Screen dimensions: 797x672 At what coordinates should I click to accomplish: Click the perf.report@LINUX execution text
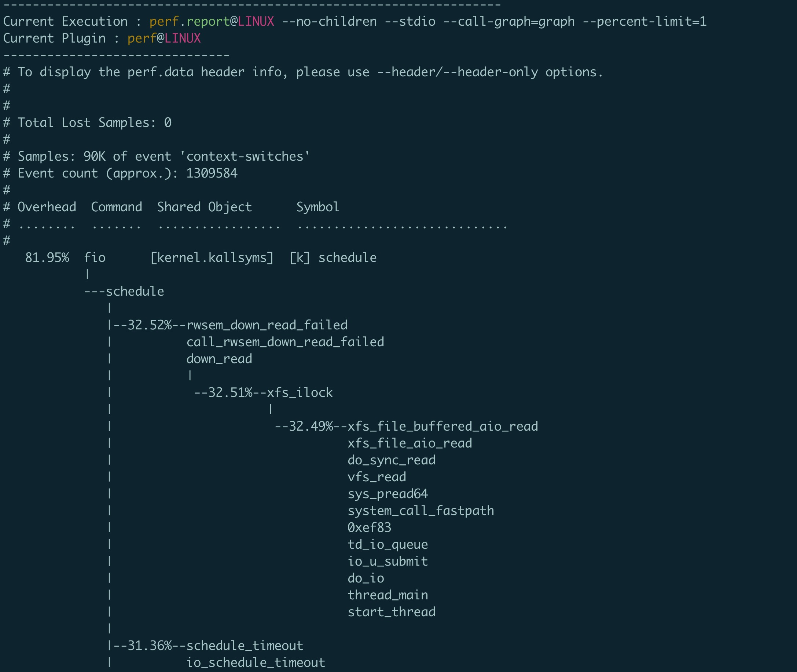212,21
